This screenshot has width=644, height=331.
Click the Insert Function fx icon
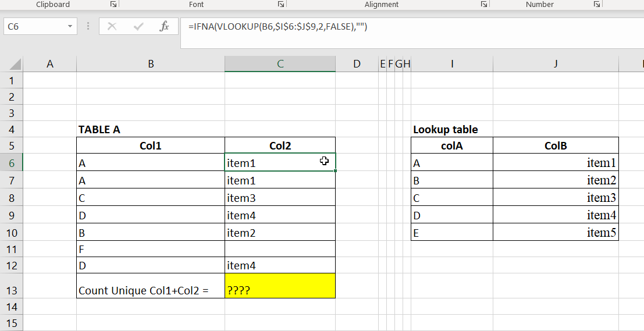164,27
